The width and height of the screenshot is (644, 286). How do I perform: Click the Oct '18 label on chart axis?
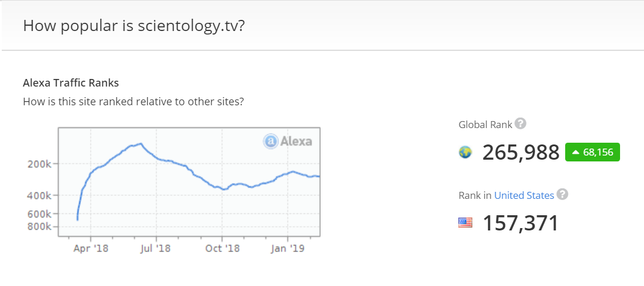pos(222,249)
